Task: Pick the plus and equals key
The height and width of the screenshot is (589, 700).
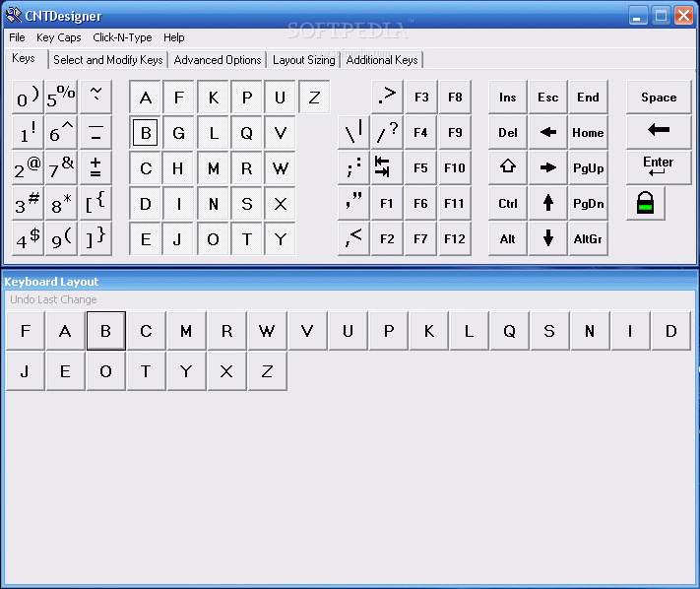Action: (x=95, y=167)
